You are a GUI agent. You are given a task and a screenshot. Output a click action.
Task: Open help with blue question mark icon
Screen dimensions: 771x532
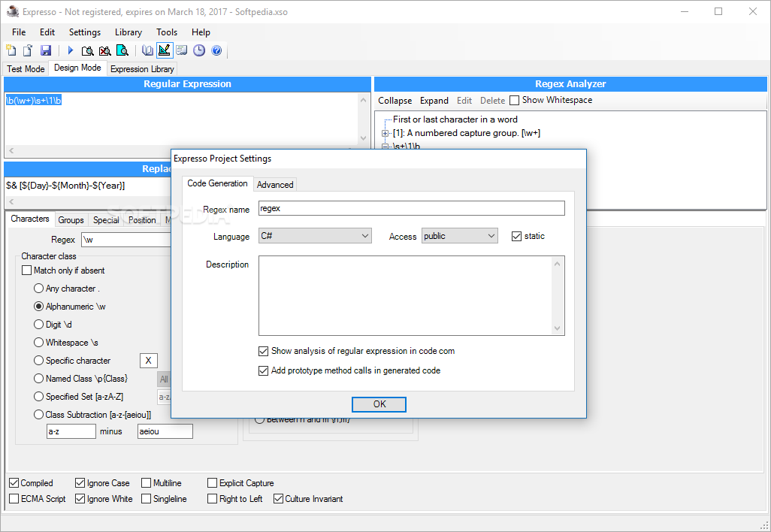tap(216, 50)
